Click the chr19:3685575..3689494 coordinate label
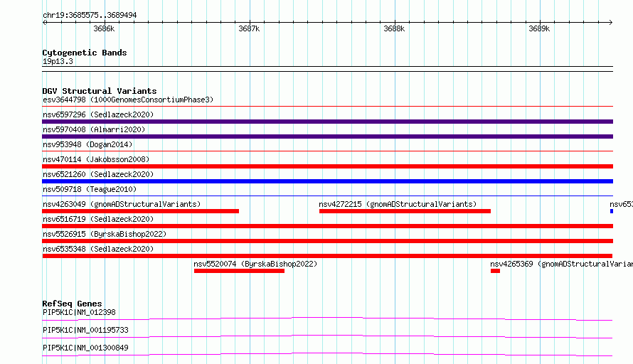The image size is (633, 364). coord(90,15)
